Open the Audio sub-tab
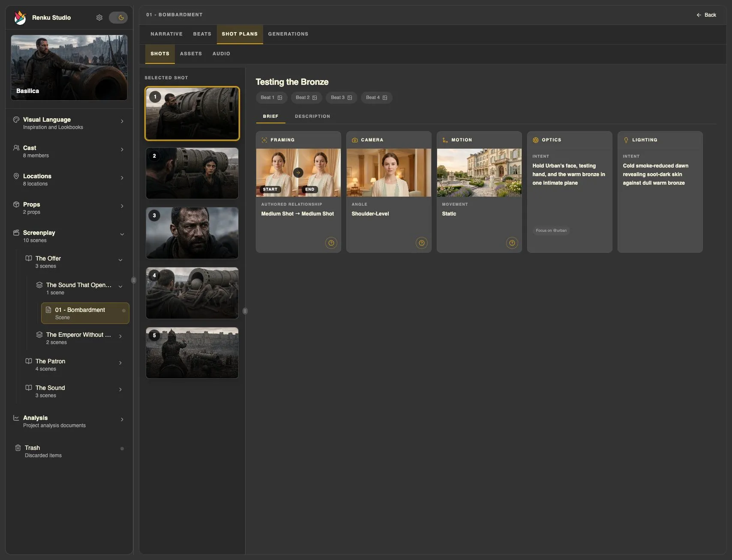Screen dimensions: 732x560 [221, 54]
